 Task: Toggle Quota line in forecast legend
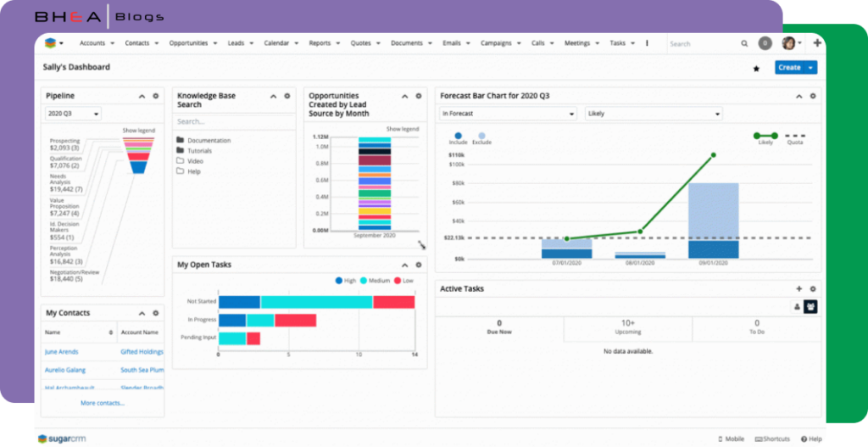point(795,138)
